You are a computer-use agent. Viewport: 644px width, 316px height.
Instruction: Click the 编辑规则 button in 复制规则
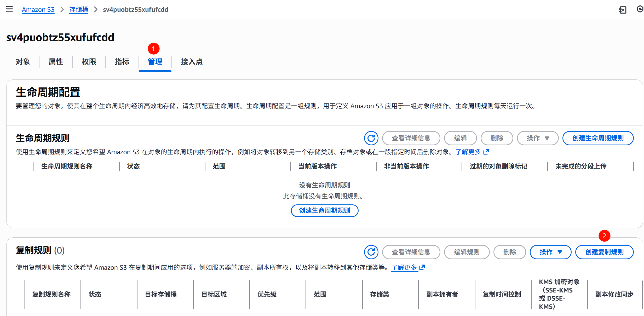(467, 252)
